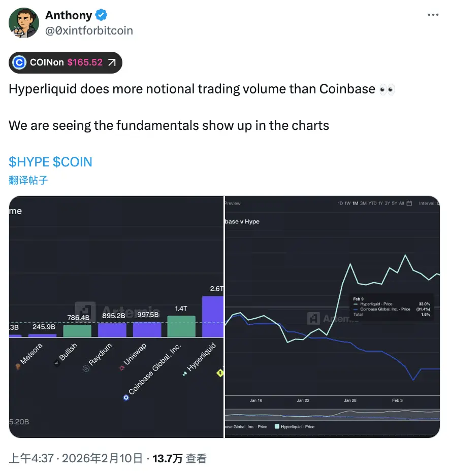The image size is (450, 476).
Task: Open Anthony's profile avatar
Action: tap(24, 23)
